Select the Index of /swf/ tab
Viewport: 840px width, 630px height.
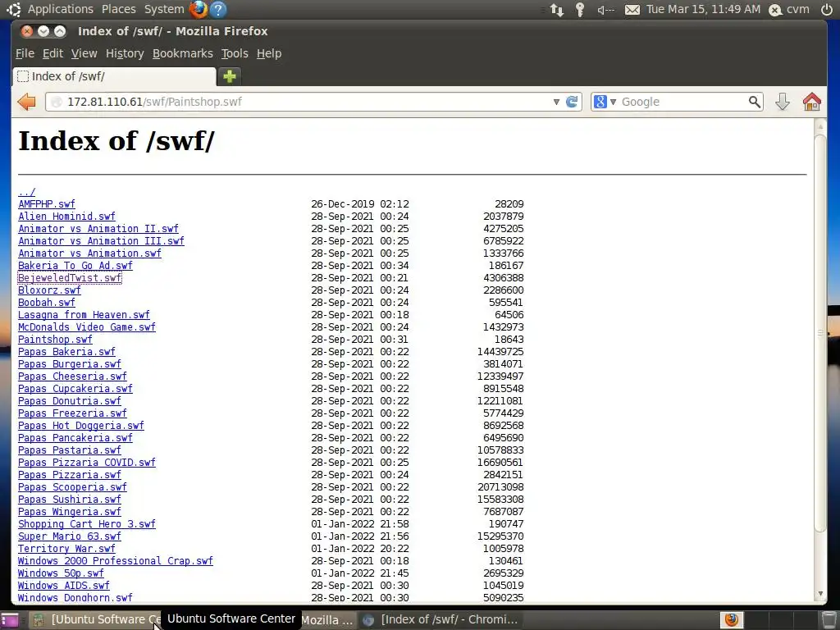tap(114, 76)
